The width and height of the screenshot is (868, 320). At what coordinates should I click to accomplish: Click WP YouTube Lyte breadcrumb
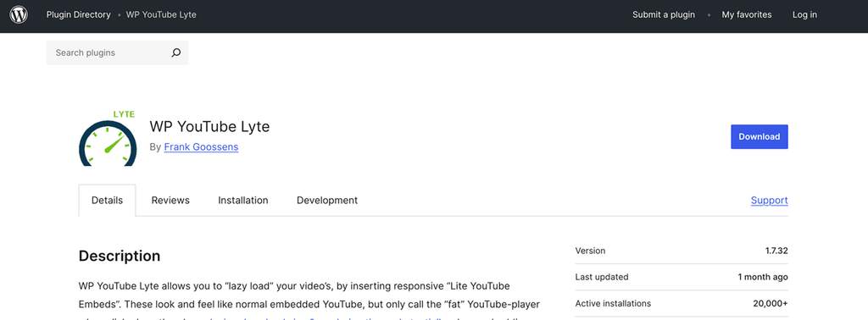click(161, 15)
